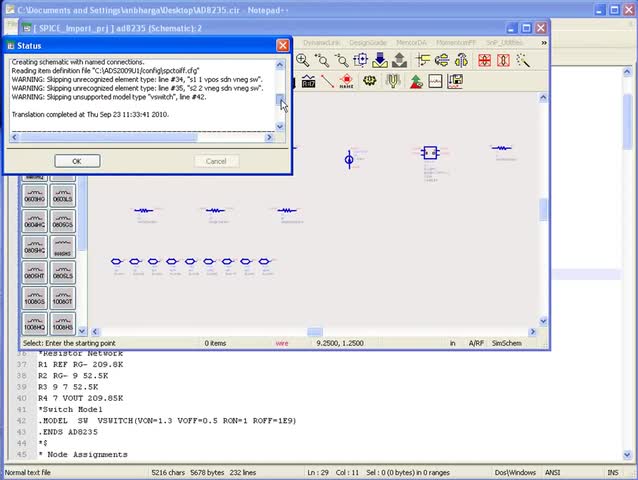Image resolution: width=638 pixels, height=480 pixels.
Task: Pop out of hierarchy with gray up-arrow icon
Action: point(400,60)
